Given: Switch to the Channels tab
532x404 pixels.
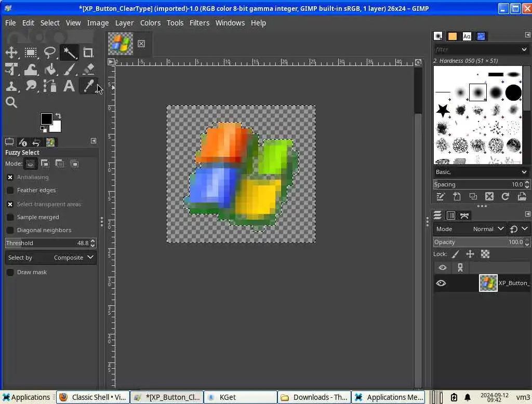Looking at the screenshot, I should click(x=450, y=216).
